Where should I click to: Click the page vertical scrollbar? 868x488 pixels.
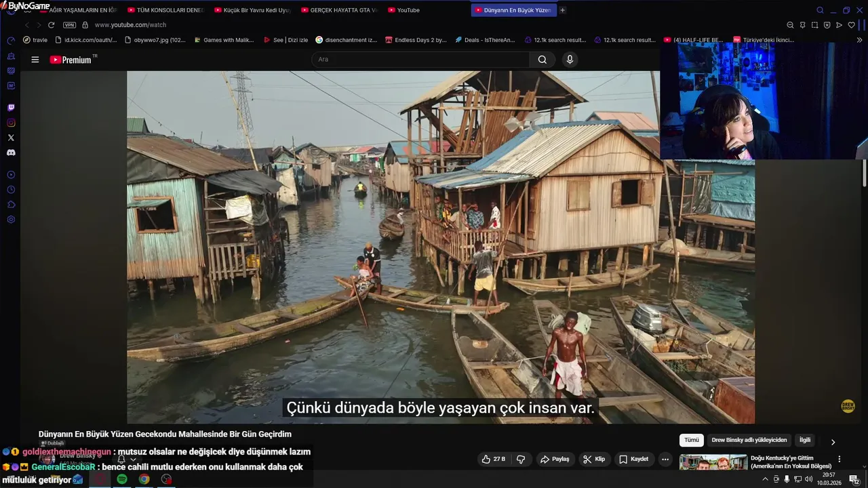coord(864,173)
